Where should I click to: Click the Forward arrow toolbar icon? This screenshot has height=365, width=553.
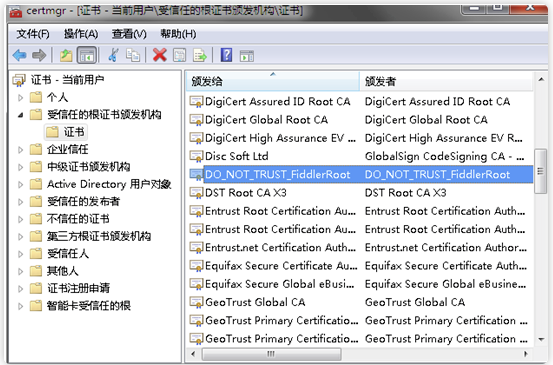click(x=39, y=55)
